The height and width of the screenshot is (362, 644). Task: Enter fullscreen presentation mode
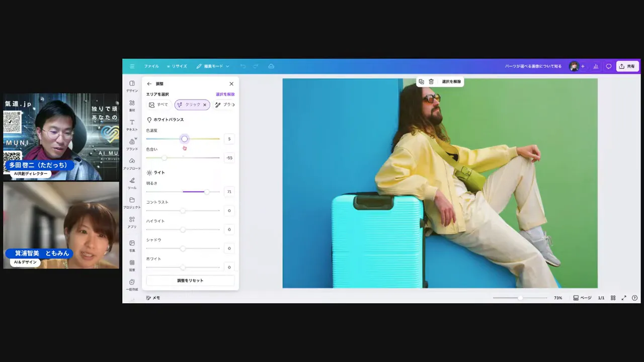(x=624, y=298)
